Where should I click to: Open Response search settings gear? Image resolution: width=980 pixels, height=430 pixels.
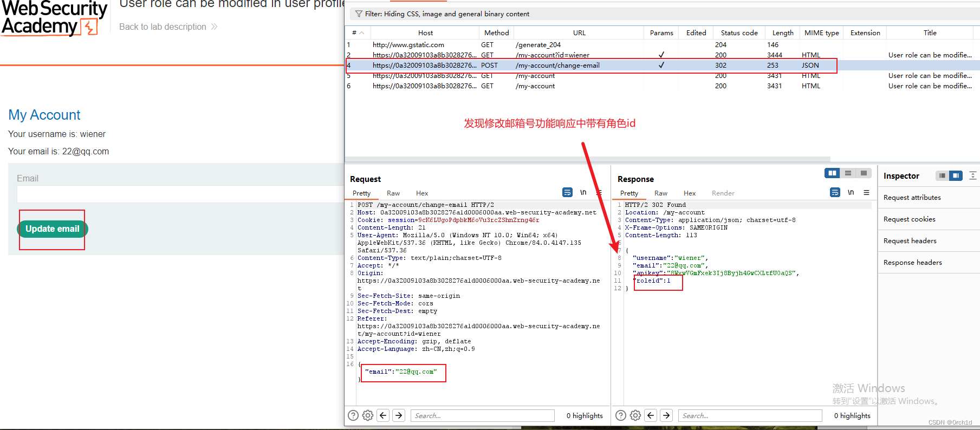pyautogui.click(x=635, y=415)
